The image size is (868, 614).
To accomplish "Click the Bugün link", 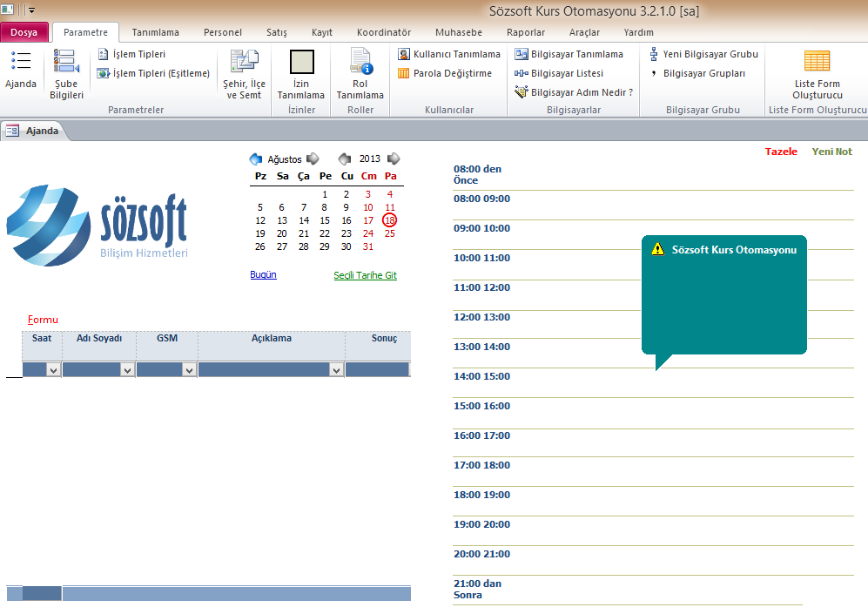I will coord(263,274).
